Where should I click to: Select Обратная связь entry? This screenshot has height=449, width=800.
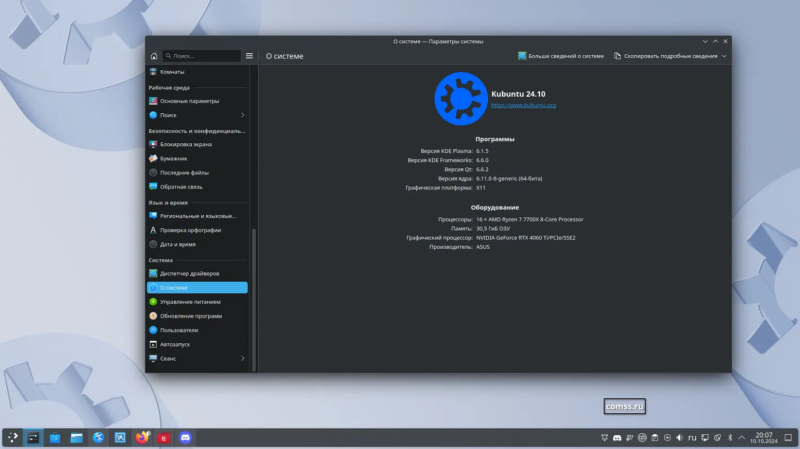click(x=197, y=187)
